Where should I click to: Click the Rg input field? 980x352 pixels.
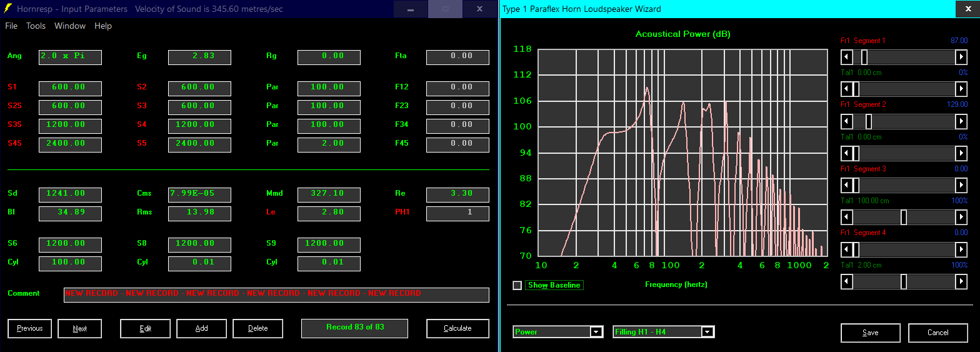click(329, 58)
